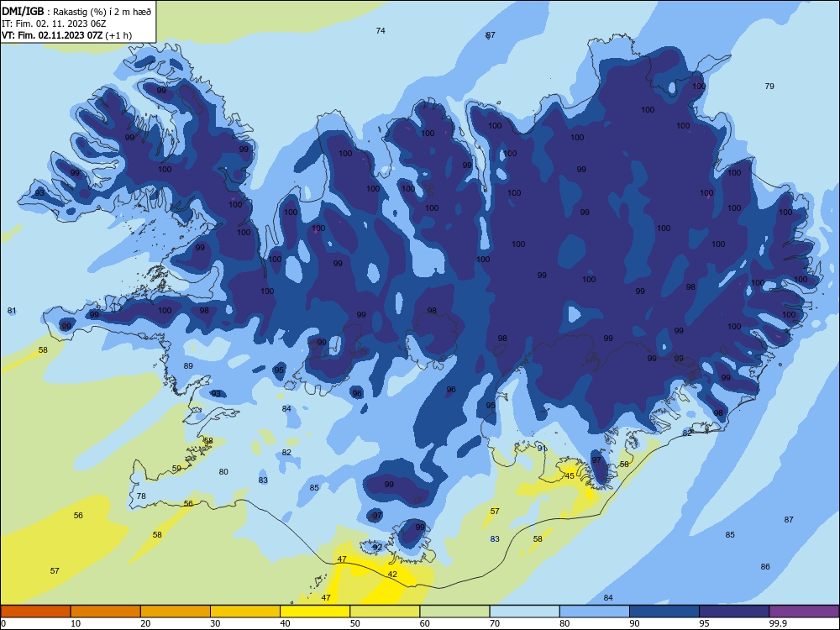Screen dimensions: 840x630
Task: Pick the pale yellow 50–60 legend swatch
Action: [x=385, y=612]
